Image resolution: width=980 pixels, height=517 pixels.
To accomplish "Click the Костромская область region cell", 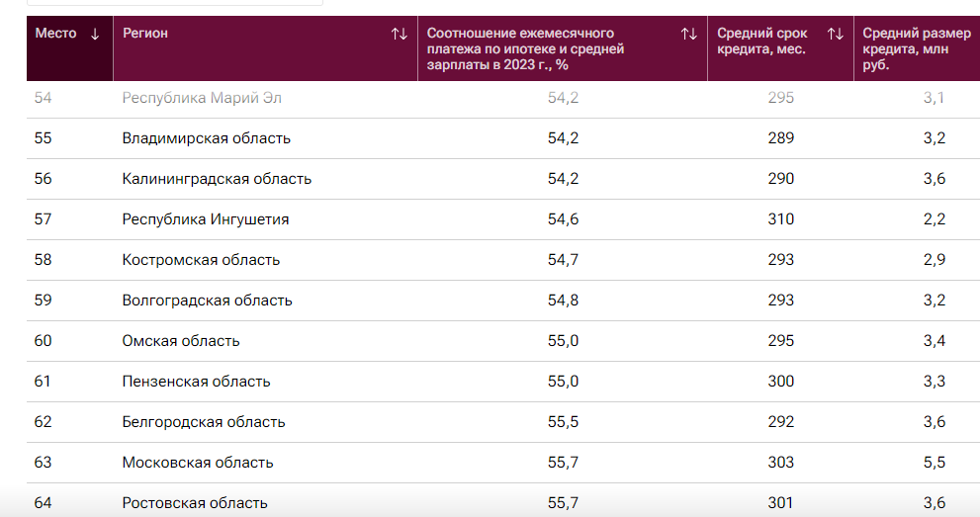I will point(201,260).
